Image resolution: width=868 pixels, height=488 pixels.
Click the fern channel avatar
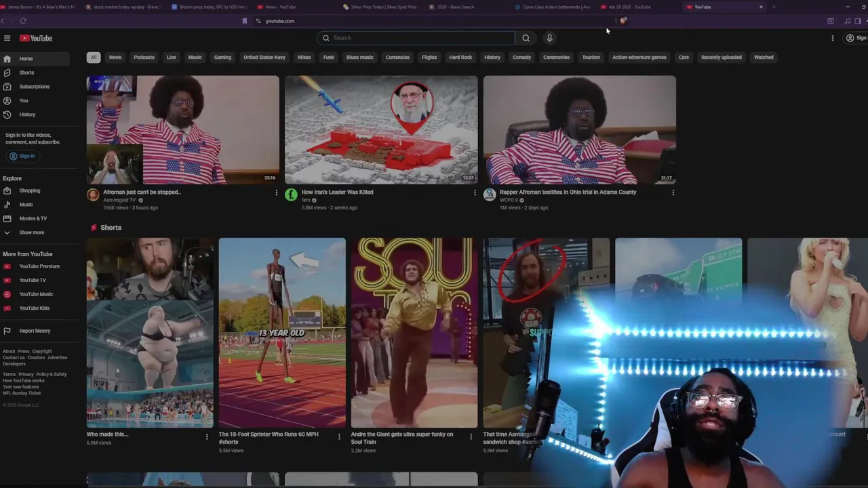291,195
